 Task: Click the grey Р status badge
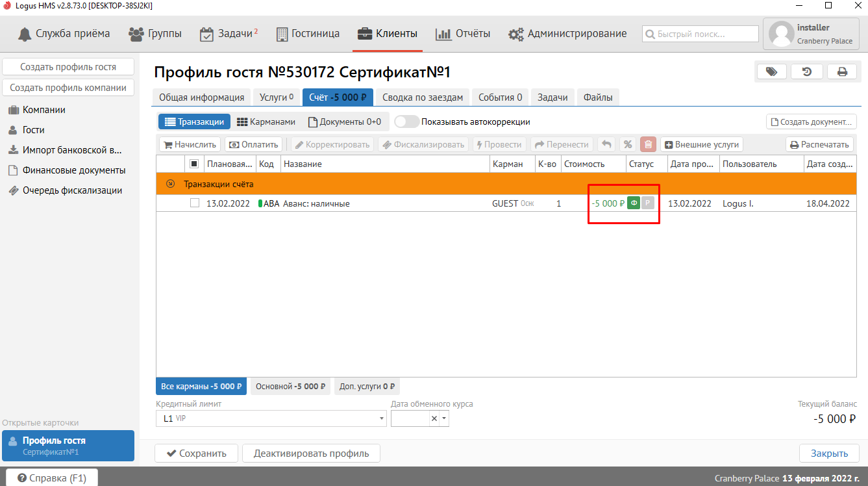click(647, 203)
